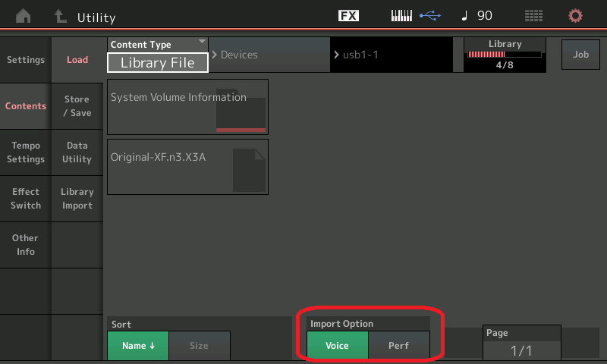Tap the FX effect indicator icon

(x=348, y=16)
